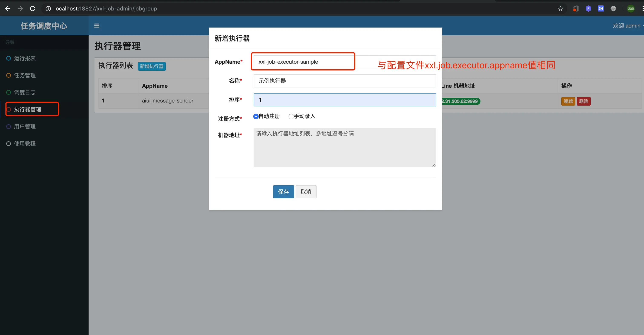Open the site info icon in address bar

tap(48, 9)
